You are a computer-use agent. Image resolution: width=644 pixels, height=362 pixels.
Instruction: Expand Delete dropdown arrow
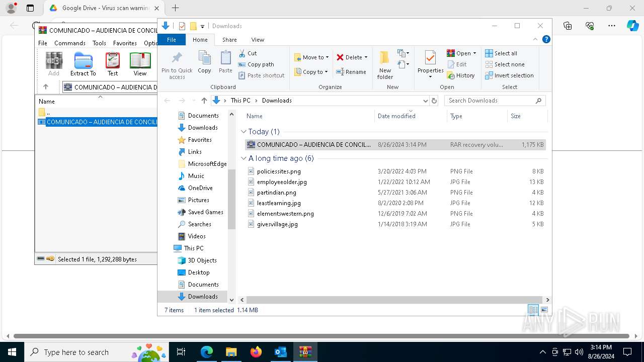click(x=366, y=57)
